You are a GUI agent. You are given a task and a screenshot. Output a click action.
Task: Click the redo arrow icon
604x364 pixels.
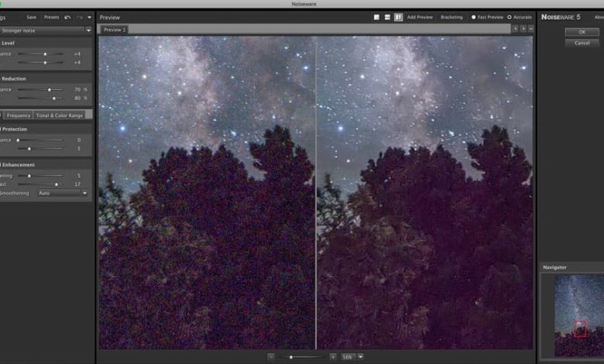point(78,17)
